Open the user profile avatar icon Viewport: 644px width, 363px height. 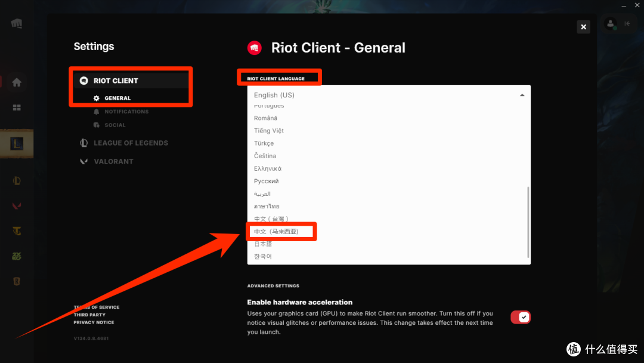611,24
